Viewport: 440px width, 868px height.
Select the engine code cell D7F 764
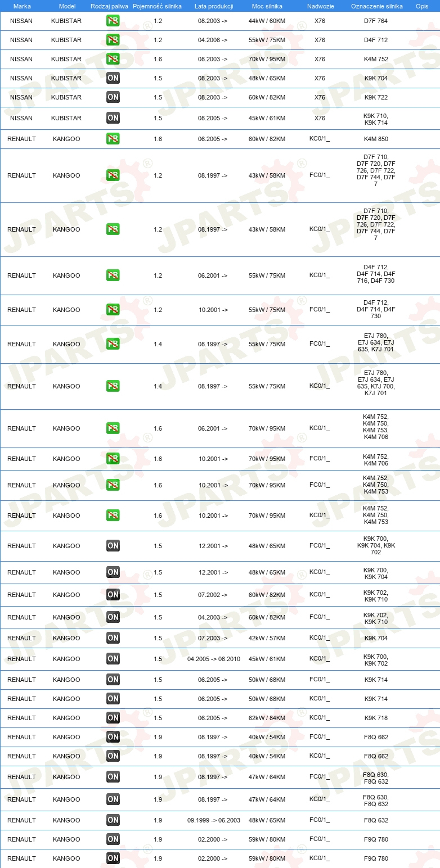point(376,21)
